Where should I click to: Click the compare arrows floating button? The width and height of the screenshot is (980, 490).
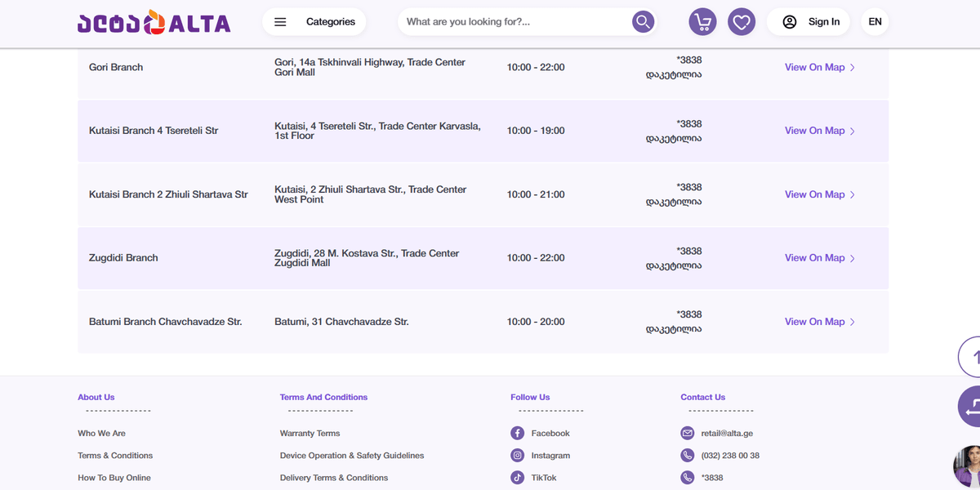click(969, 406)
